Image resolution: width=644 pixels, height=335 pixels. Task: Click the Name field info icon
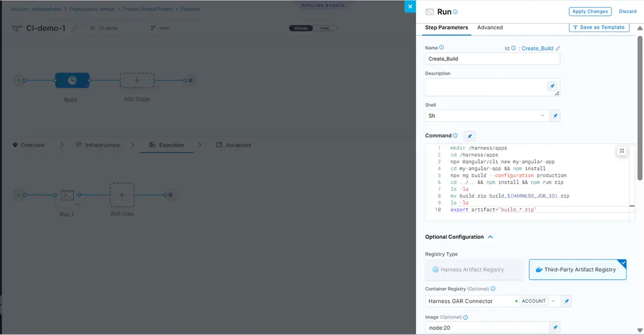pos(441,48)
